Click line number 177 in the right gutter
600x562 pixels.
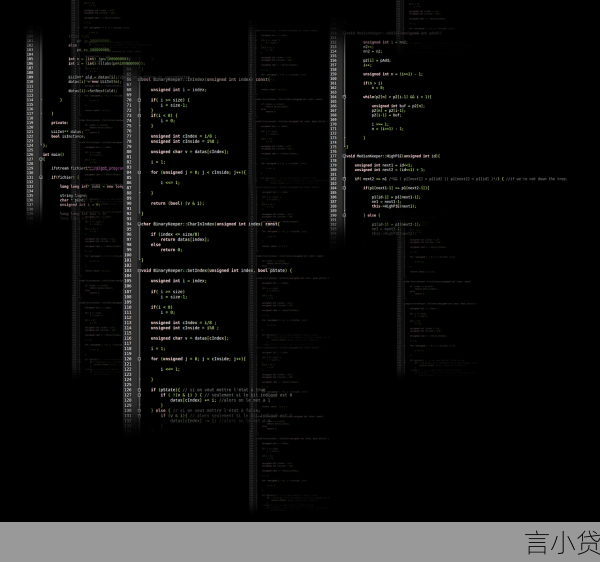click(334, 156)
